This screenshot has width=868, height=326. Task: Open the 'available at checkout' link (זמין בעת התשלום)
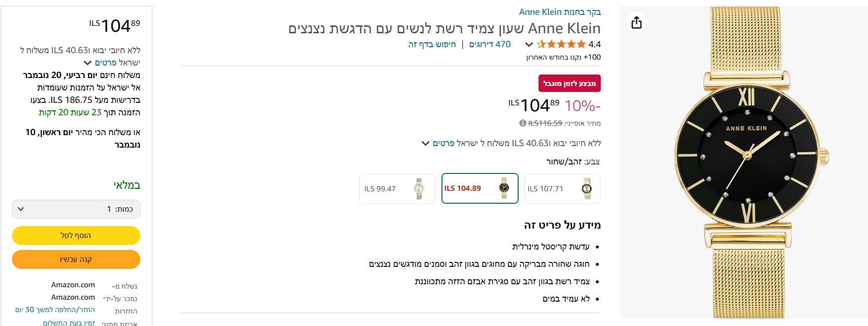tap(69, 323)
